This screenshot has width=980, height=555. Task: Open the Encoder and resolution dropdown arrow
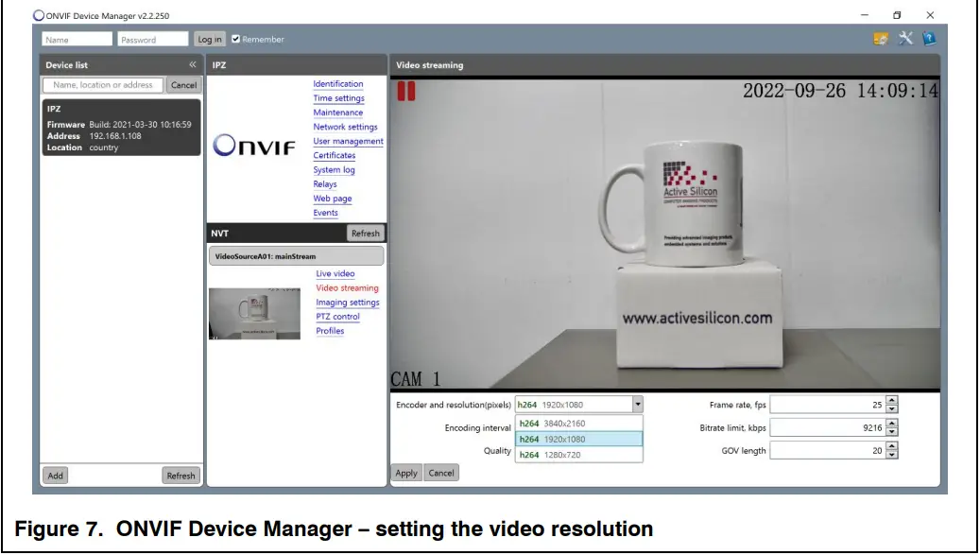click(636, 402)
